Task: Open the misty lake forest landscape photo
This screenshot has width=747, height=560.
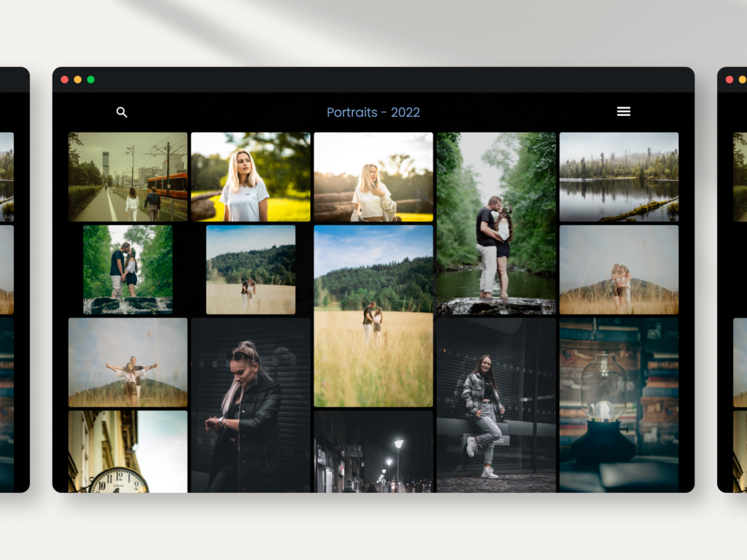Action: click(x=619, y=176)
